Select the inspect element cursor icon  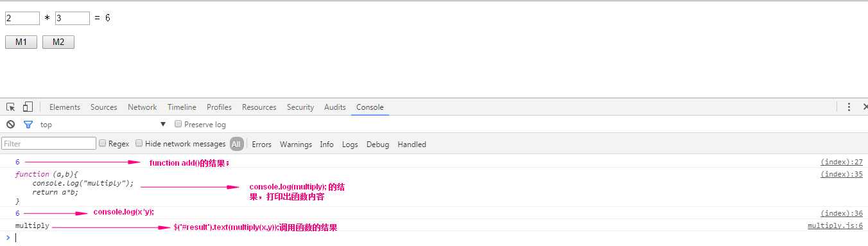[11, 107]
